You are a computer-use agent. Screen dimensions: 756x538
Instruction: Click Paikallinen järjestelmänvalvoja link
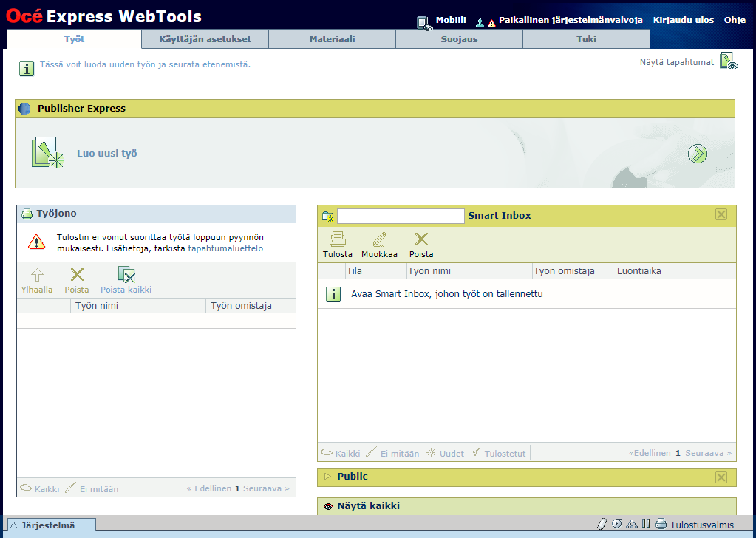click(571, 20)
